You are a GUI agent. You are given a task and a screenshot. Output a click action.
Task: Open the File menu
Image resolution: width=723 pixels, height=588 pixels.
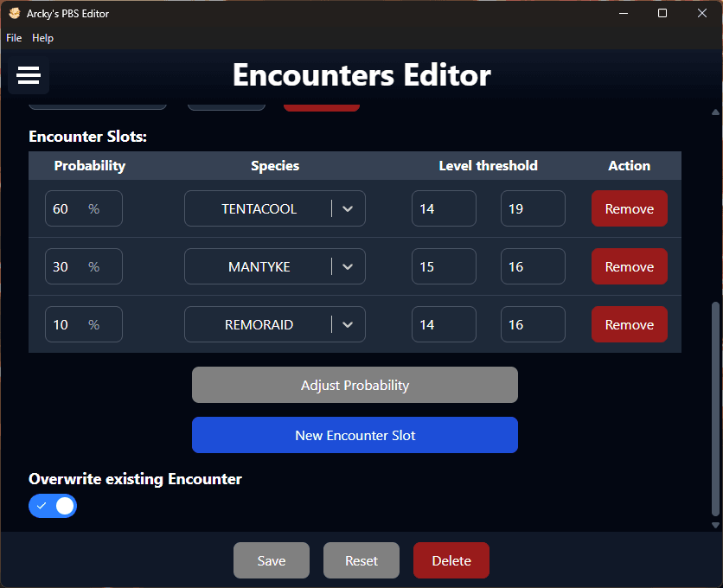14,38
